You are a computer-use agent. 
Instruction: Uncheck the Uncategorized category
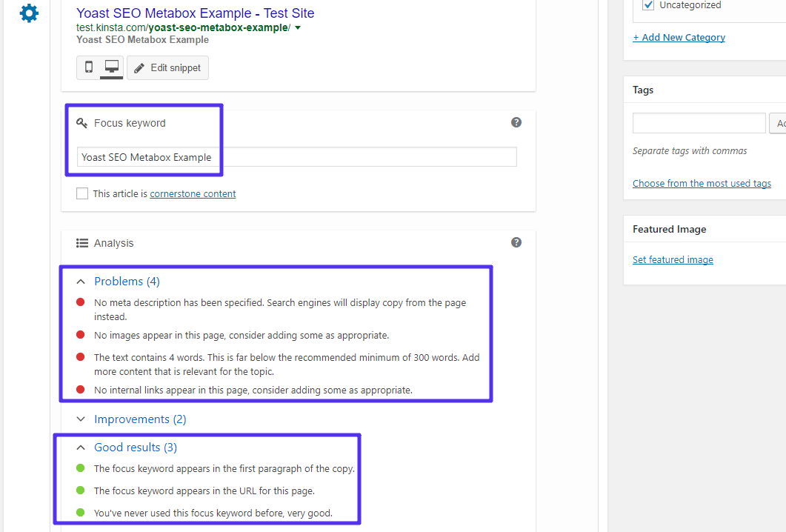pyautogui.click(x=648, y=5)
